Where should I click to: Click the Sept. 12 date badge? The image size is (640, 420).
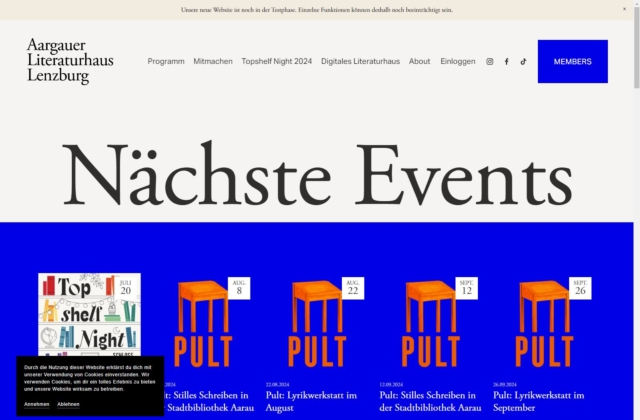click(x=467, y=288)
